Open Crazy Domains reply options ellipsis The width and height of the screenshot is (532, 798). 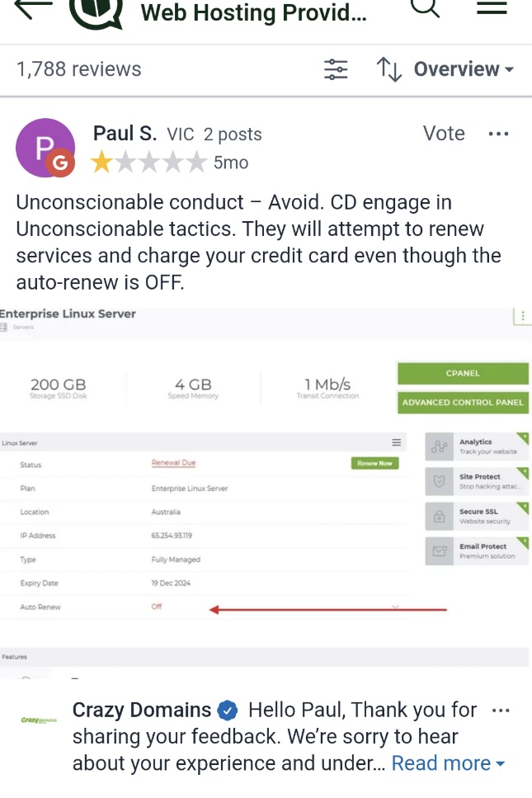(501, 711)
